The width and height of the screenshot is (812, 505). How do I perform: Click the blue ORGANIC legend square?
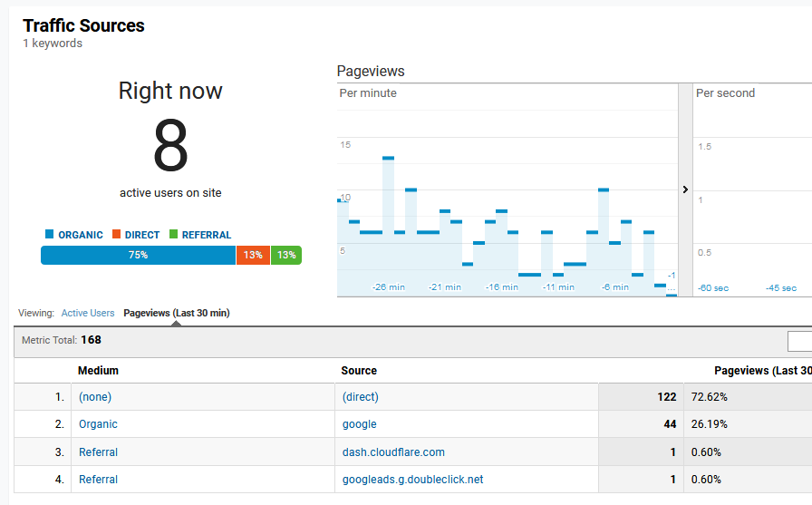click(50, 235)
